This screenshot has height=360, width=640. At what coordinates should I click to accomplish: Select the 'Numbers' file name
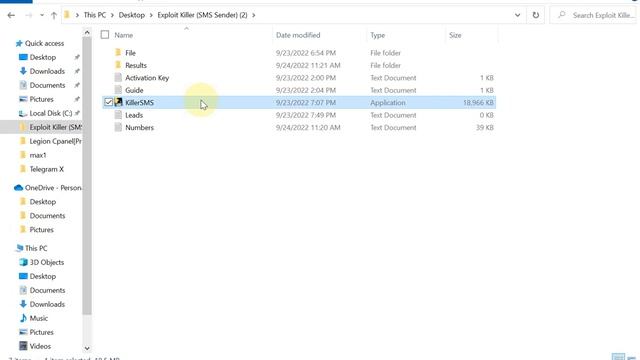(x=139, y=127)
